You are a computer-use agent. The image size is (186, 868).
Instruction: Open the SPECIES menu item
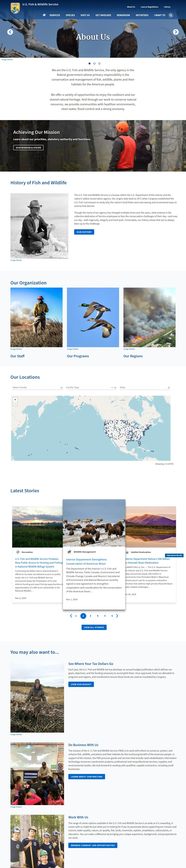click(x=70, y=15)
